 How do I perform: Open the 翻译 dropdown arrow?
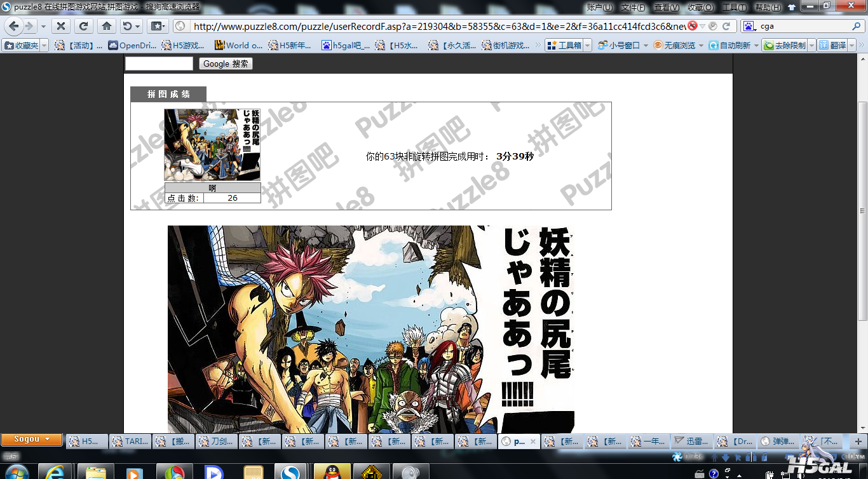(853, 46)
